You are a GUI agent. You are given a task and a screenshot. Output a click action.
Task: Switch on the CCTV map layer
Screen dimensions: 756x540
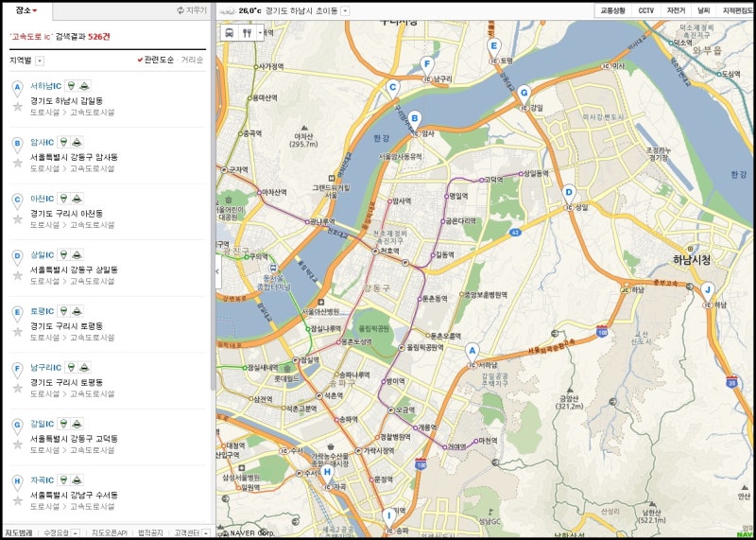click(645, 10)
